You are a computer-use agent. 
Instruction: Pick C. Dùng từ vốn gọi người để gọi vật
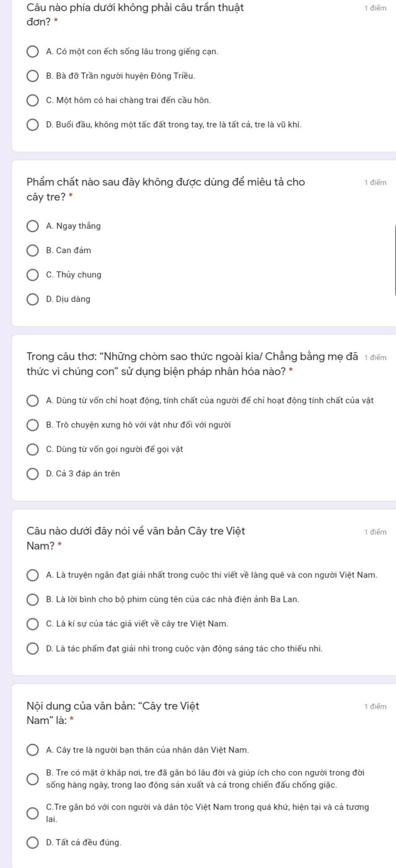click(x=32, y=449)
